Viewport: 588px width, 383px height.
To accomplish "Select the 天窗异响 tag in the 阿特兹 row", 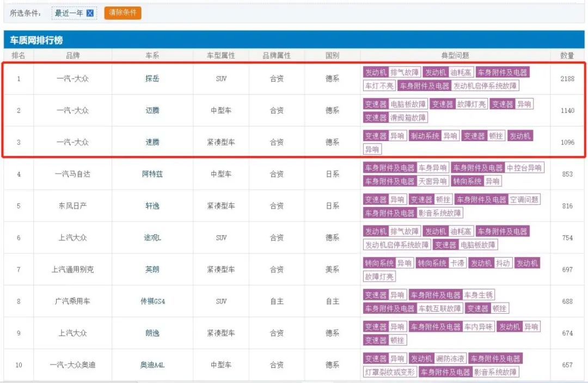I will [x=432, y=181].
